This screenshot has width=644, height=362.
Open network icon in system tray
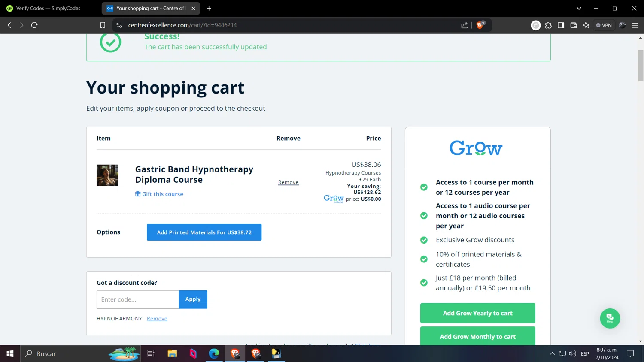click(562, 354)
